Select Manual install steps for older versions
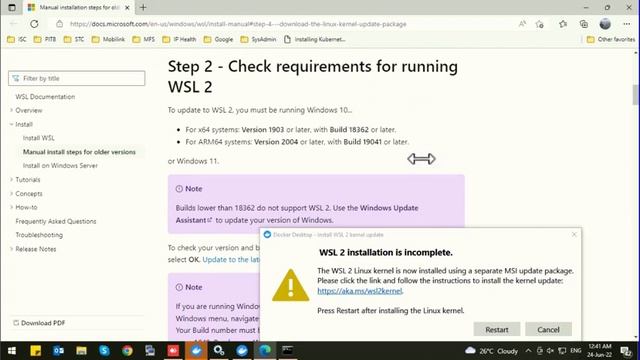Viewport: 640px width, 360px height. click(x=79, y=152)
